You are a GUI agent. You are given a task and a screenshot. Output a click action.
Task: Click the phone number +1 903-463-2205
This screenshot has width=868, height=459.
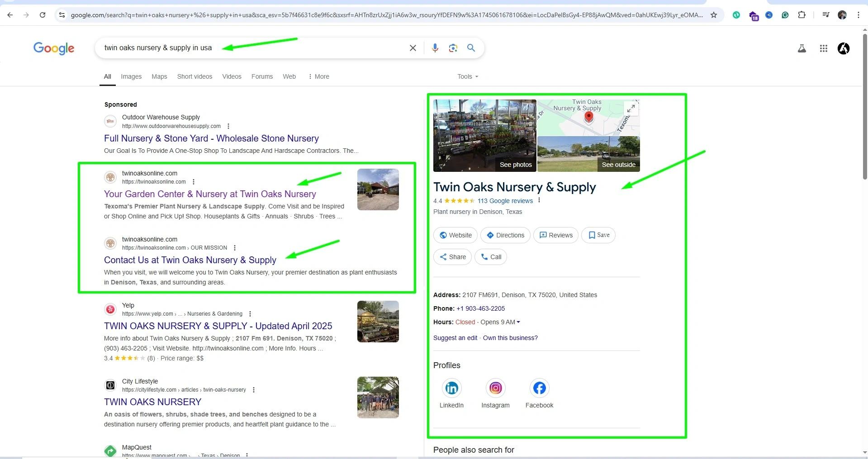pos(480,308)
